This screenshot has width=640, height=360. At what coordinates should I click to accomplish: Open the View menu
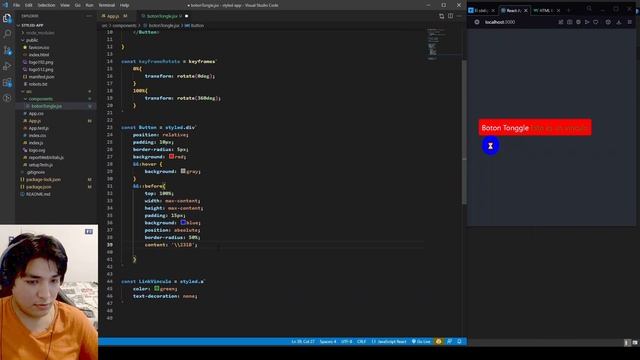tap(65, 5)
